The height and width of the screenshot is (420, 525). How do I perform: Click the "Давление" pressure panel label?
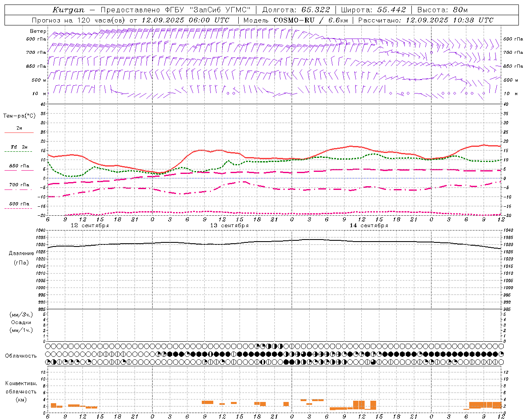tap(21, 253)
